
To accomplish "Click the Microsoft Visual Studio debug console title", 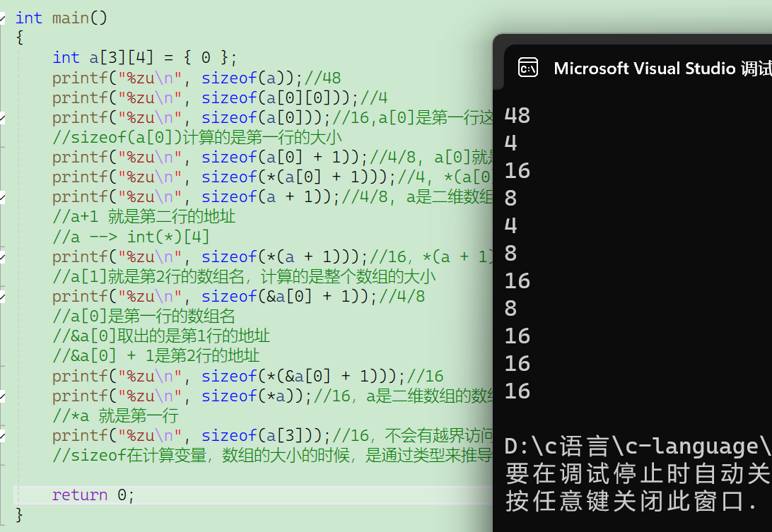I will click(x=662, y=68).
